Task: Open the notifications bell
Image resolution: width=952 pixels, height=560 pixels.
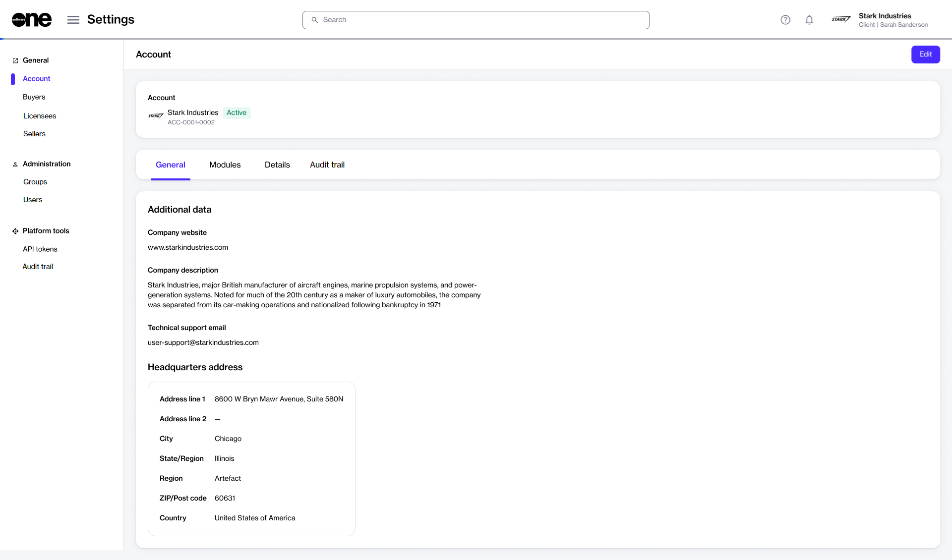Action: coord(809,20)
